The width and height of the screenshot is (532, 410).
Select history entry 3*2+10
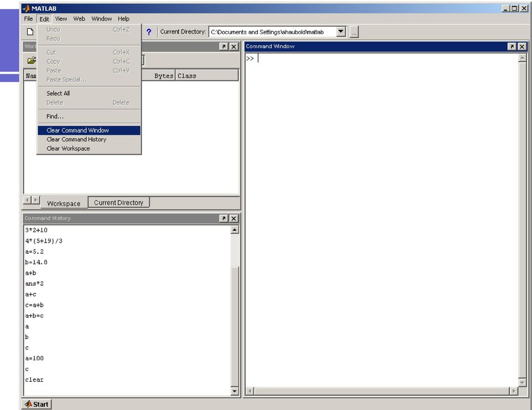click(x=37, y=230)
